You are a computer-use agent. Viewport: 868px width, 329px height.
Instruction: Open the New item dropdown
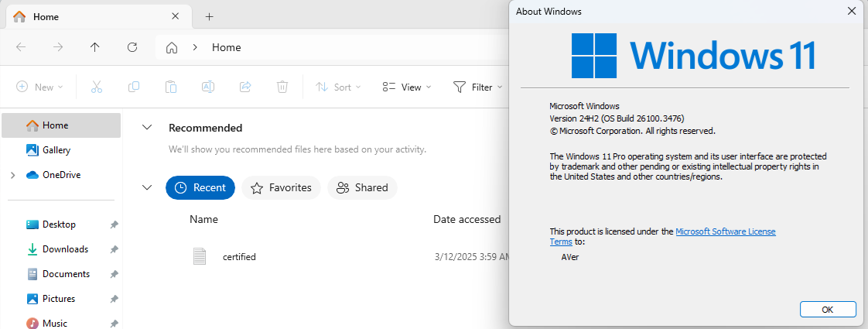40,87
